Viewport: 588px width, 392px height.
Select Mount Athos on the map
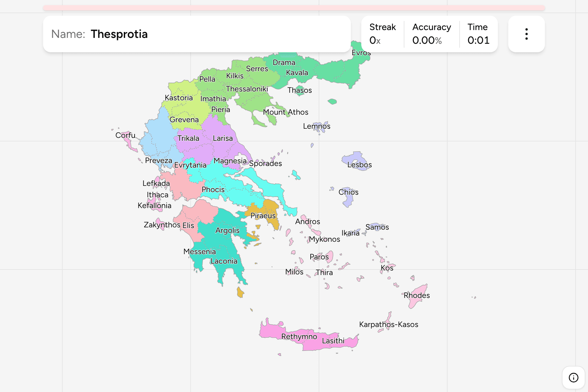pos(286,112)
